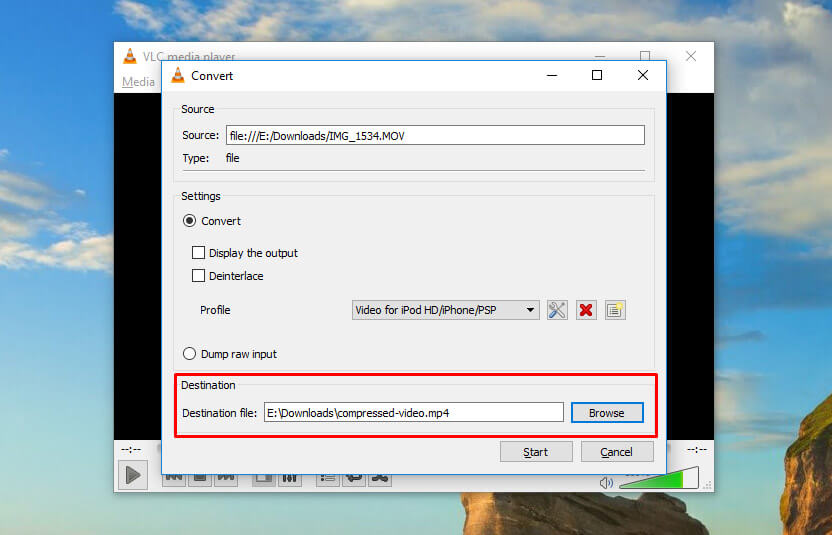
Task: Click the speaker mute icon in VLC window
Action: click(x=606, y=482)
